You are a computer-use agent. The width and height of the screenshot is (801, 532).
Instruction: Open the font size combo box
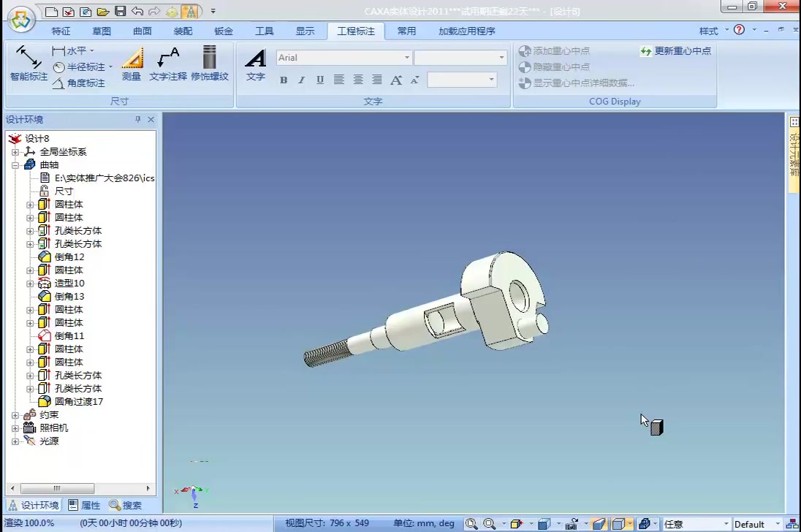coord(460,58)
